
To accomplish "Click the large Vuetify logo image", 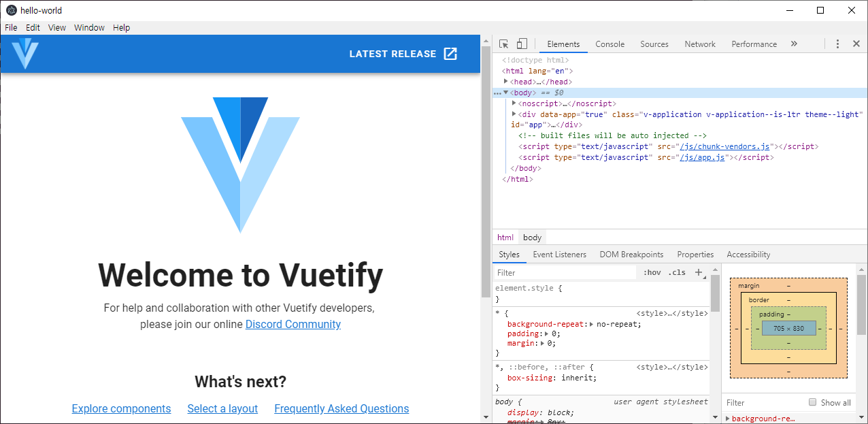I will point(240,165).
